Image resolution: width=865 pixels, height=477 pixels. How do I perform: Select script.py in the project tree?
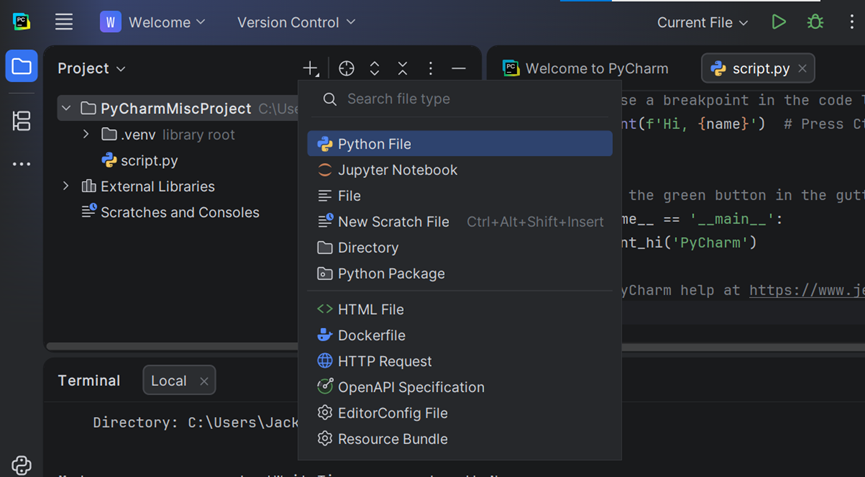149,160
